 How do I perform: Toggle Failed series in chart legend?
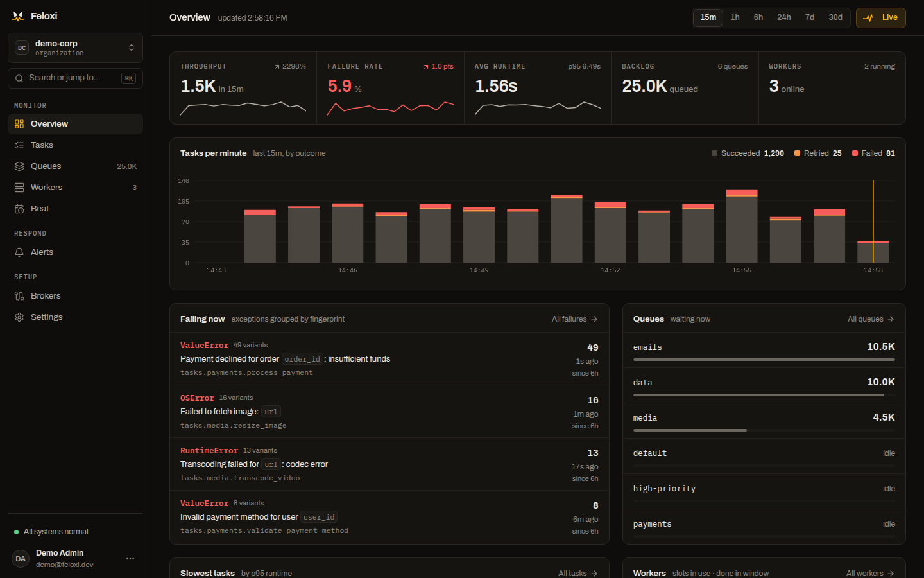click(x=873, y=153)
